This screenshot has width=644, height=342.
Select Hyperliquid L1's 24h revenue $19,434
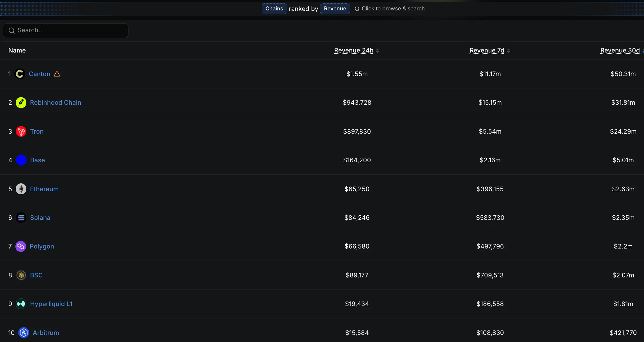tap(357, 304)
